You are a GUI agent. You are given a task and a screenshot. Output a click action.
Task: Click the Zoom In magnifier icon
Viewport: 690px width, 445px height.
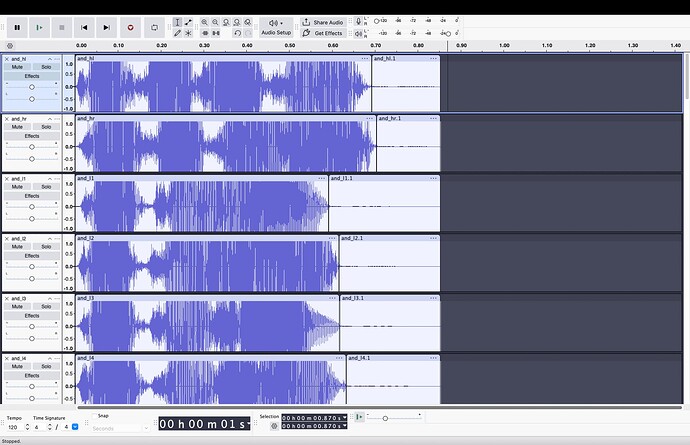click(205, 22)
